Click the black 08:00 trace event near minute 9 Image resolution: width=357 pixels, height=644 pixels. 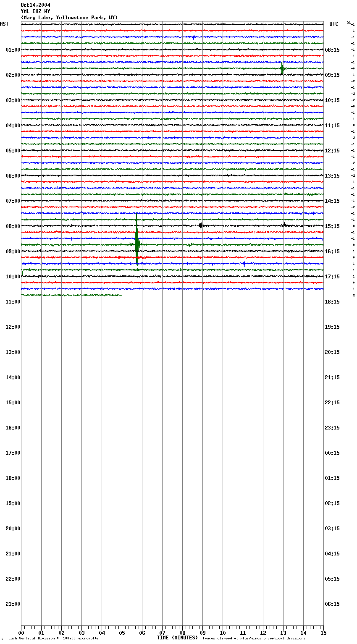(201, 226)
